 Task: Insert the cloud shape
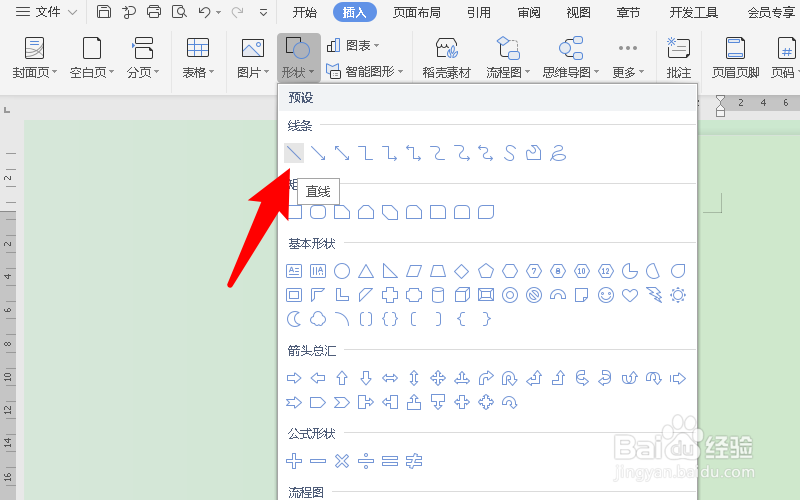318,319
